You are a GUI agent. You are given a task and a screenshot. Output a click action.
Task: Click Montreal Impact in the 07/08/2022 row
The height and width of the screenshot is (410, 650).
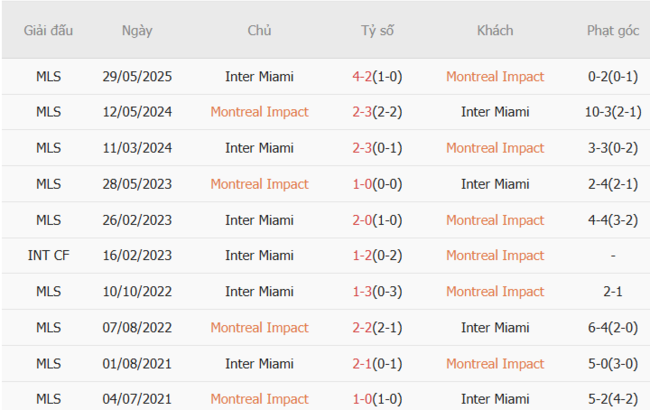click(259, 328)
